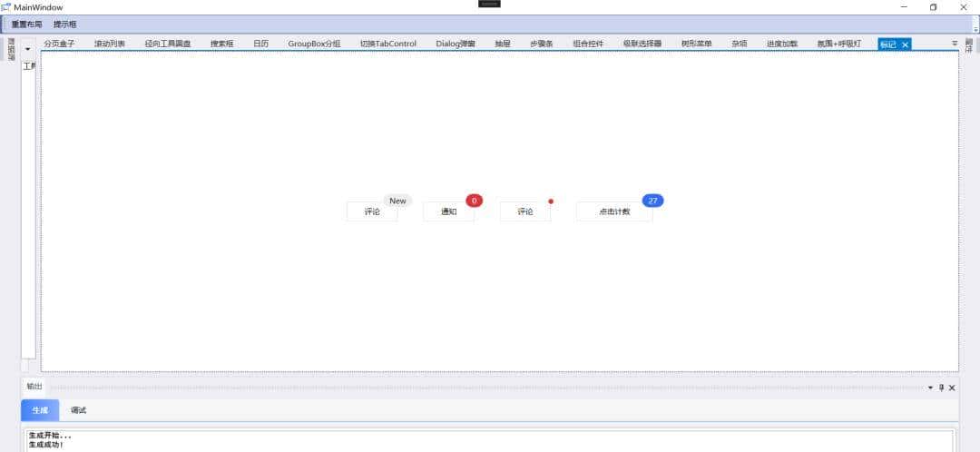This screenshot has height=452, width=980.
Task: Close the 标记 document tab
Action: tap(905, 44)
